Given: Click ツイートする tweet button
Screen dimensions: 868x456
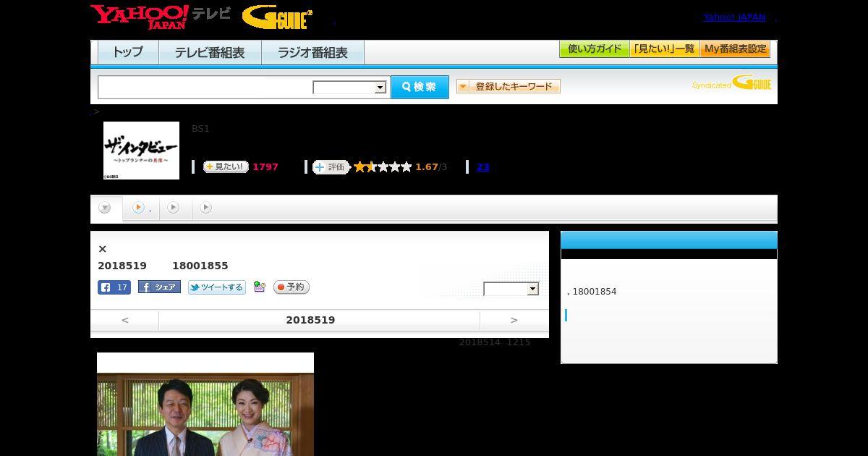Looking at the screenshot, I should pyautogui.click(x=217, y=287).
